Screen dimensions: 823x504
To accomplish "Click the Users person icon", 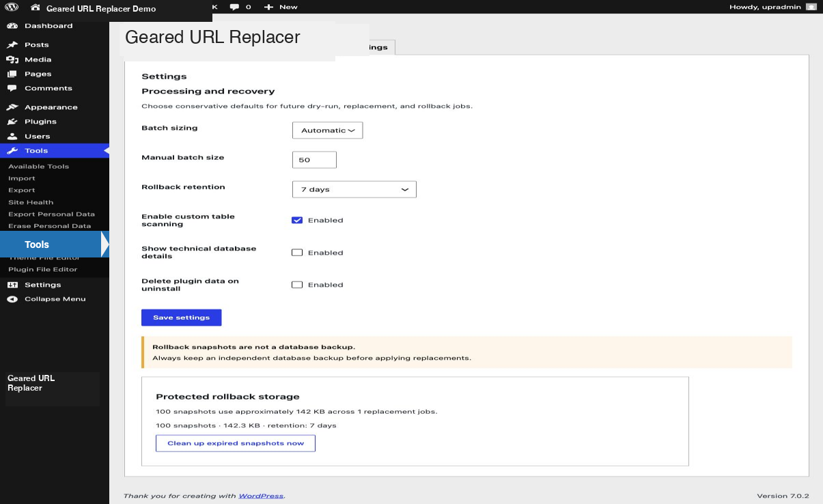I will pyautogui.click(x=12, y=136).
